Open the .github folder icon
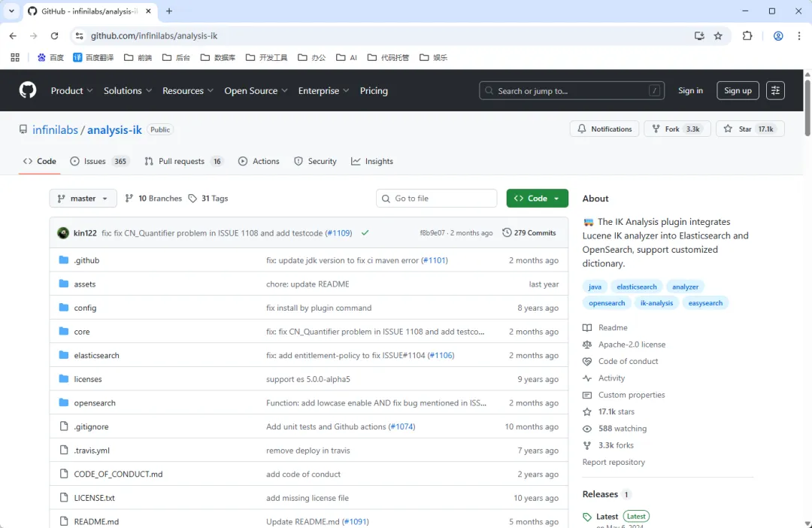 pos(64,260)
